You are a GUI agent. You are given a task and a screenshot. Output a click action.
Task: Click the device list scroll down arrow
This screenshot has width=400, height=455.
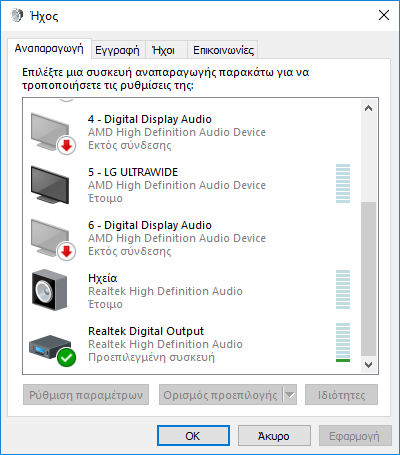point(368,365)
